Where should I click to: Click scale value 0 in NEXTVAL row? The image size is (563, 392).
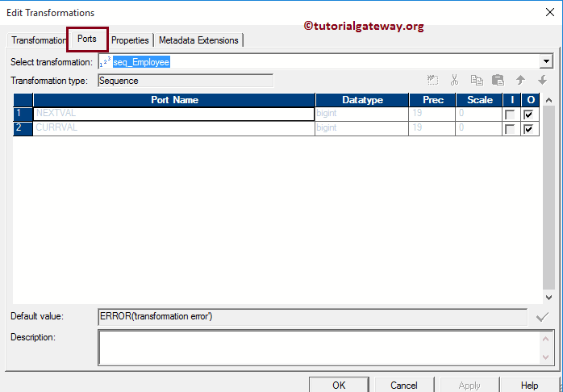coord(478,114)
